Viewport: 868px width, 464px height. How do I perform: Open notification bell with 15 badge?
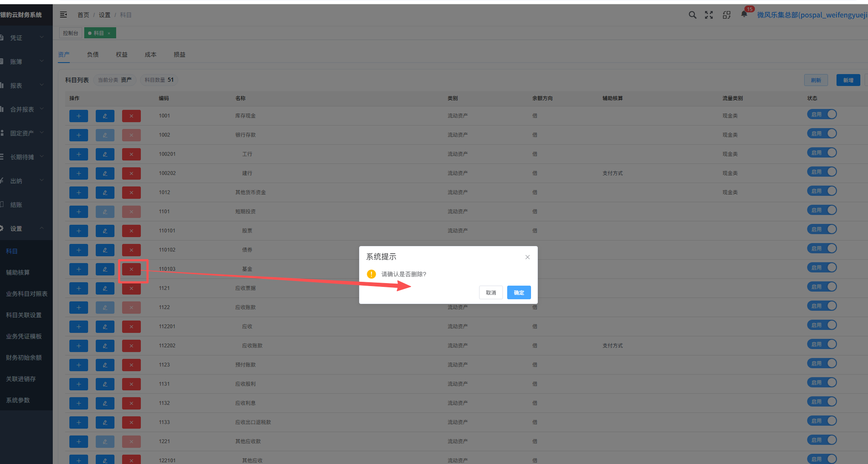pos(744,14)
